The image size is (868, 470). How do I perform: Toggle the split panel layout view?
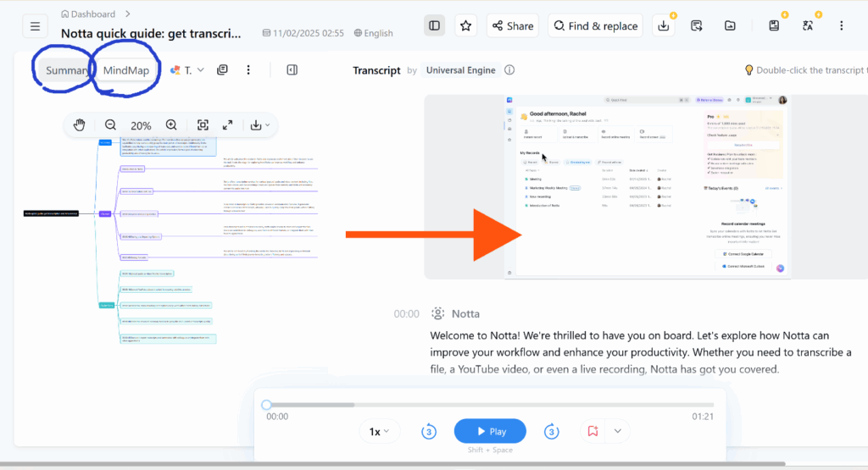435,26
